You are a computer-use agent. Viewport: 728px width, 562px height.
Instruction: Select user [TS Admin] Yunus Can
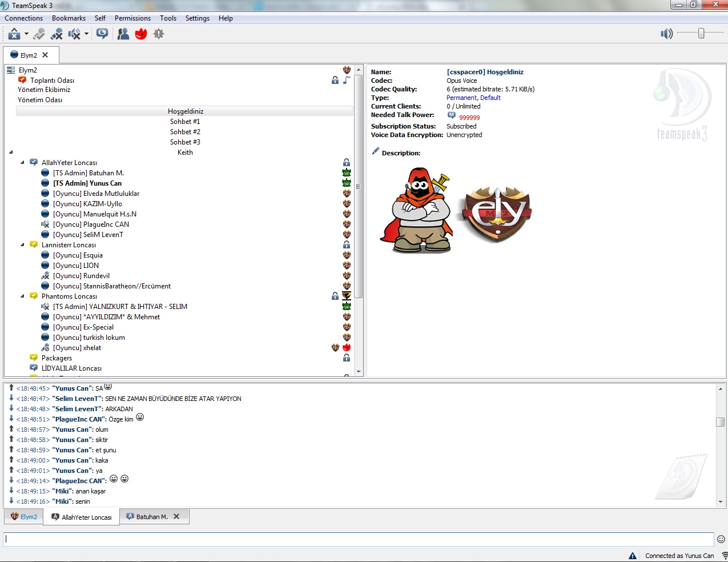[x=87, y=183]
